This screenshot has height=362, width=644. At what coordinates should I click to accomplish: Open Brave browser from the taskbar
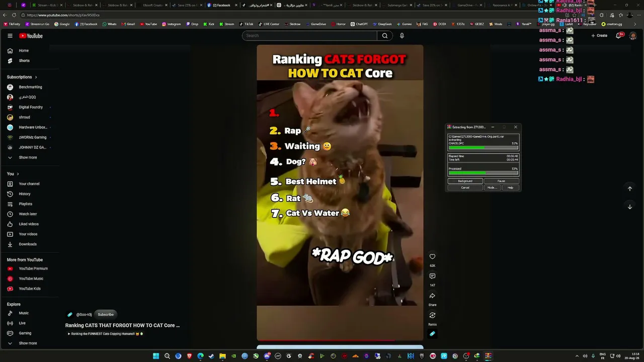(x=189, y=356)
